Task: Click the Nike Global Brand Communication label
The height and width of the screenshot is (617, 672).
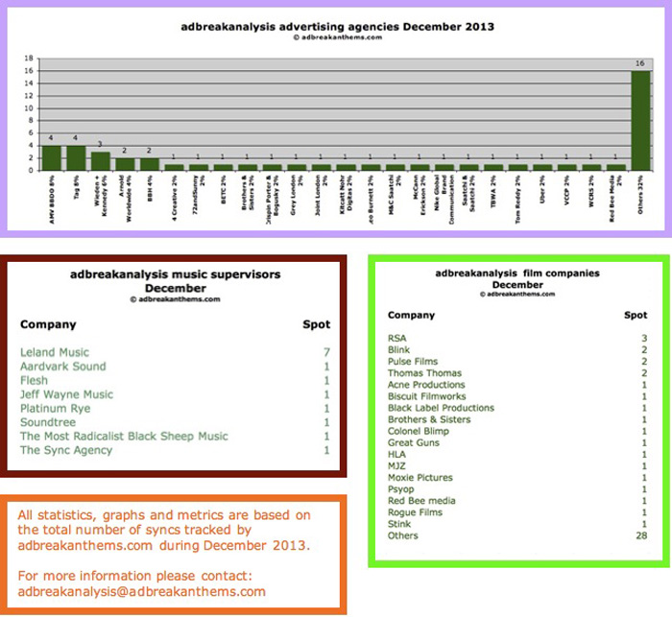Action: pos(444,199)
